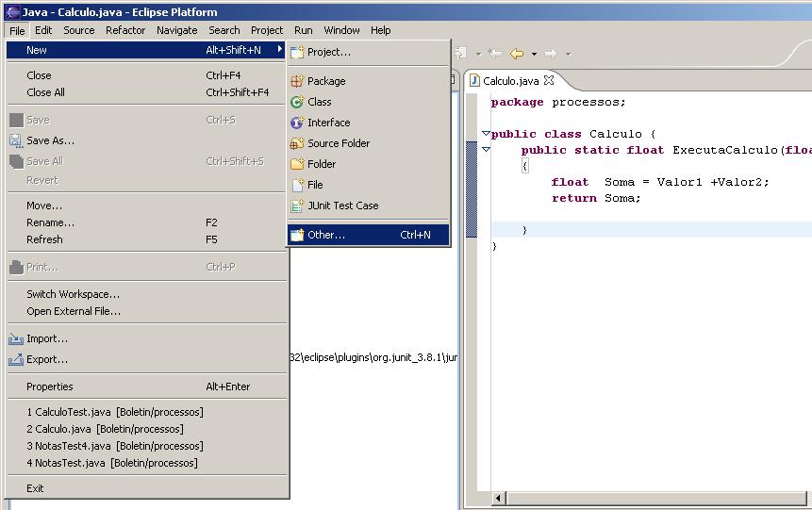Open the Run menu
Viewport: 812px width, 510px height.
[303, 30]
